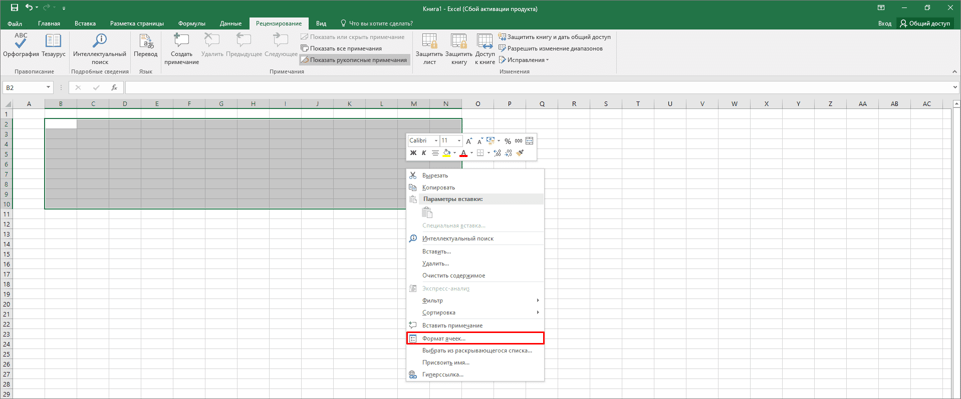Click the red font color button

tap(463, 153)
